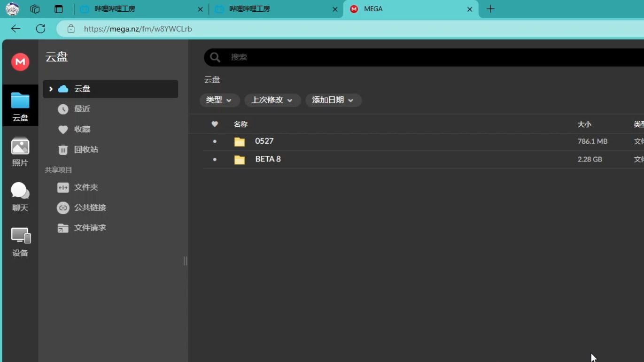Select the 云盘 cloud drive rail icon
The image size is (644, 362).
[20, 106]
